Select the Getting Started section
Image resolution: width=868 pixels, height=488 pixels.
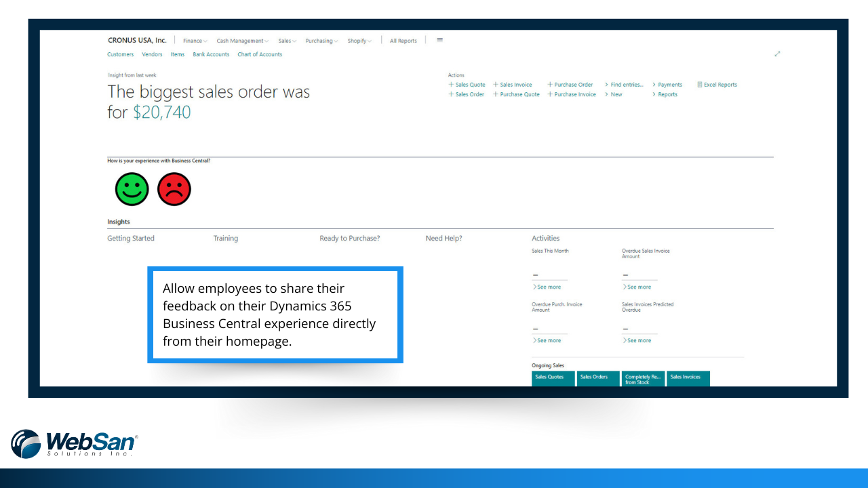[x=131, y=238]
